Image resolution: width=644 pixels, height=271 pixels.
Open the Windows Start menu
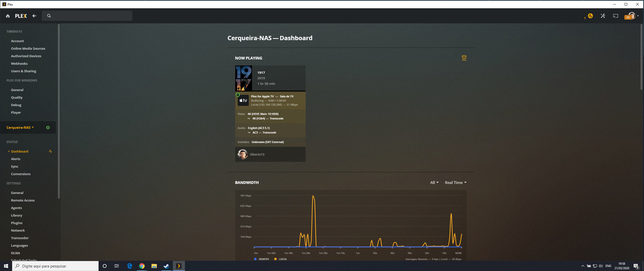coord(6,266)
